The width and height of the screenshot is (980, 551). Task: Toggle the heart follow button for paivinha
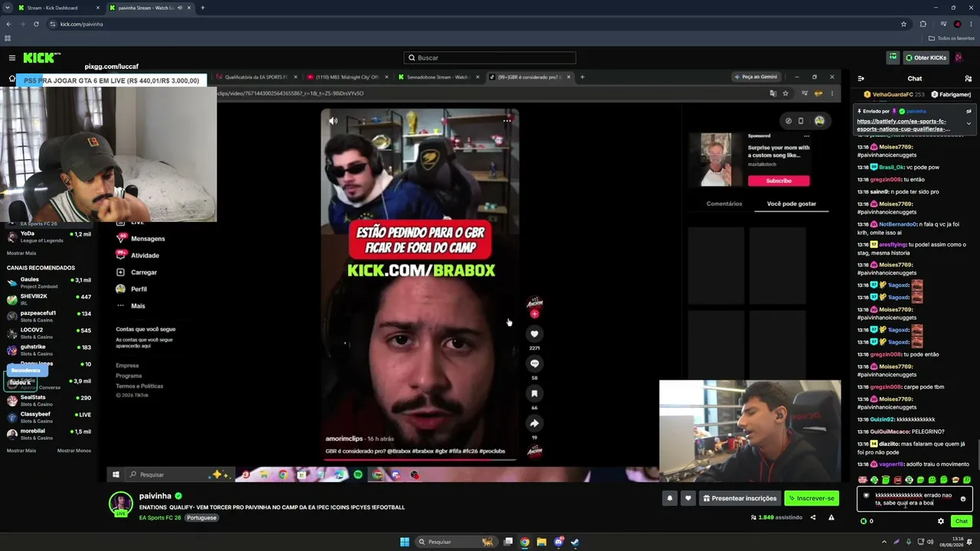point(688,498)
